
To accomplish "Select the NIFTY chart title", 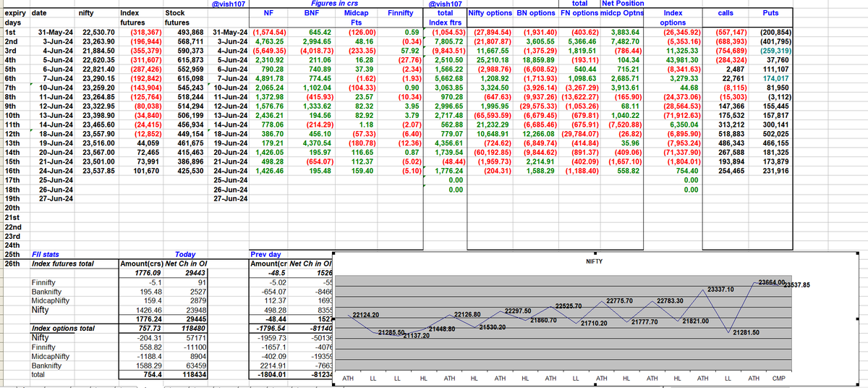I will 594,260.
